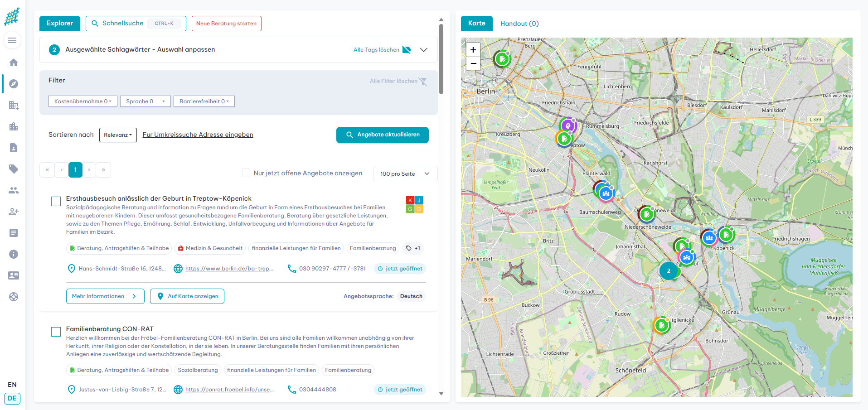
Task: Click the delete all tags icon
Action: [x=407, y=50]
